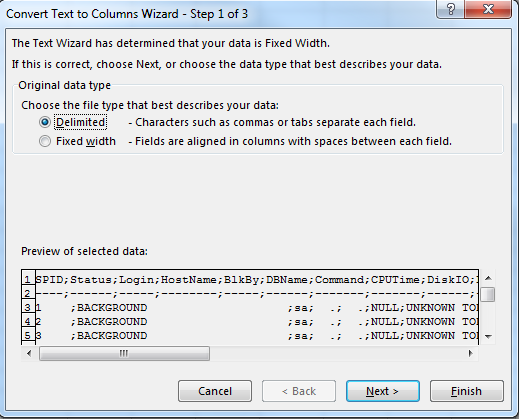519x419 pixels.
Task: Click the Delimited label text
Action: tap(81, 122)
